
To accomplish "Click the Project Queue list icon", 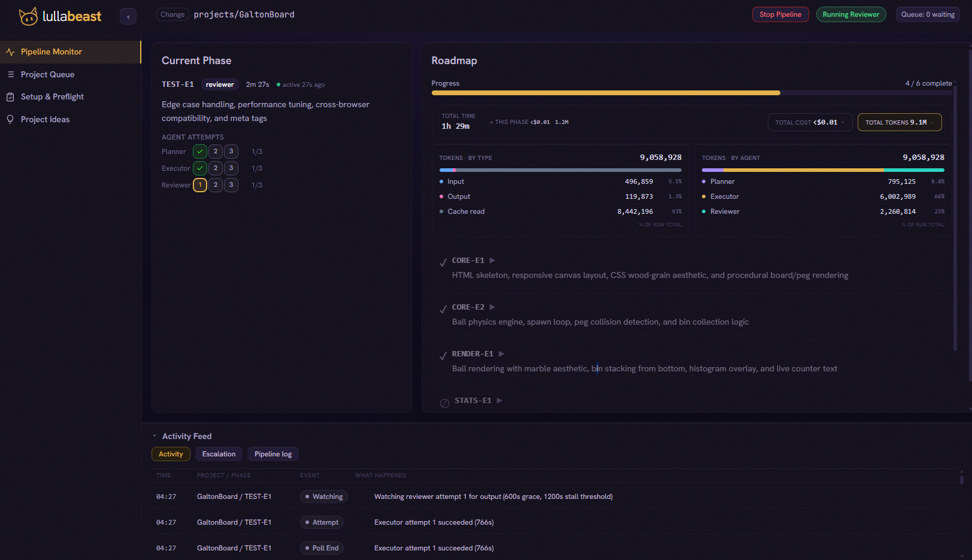I will pyautogui.click(x=11, y=74).
